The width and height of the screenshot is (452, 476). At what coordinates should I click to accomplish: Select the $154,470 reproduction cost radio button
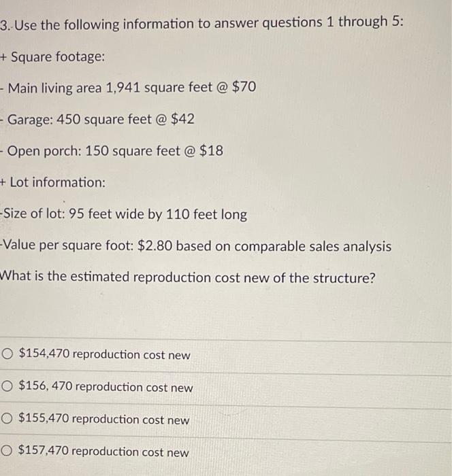pyautogui.click(x=7, y=354)
